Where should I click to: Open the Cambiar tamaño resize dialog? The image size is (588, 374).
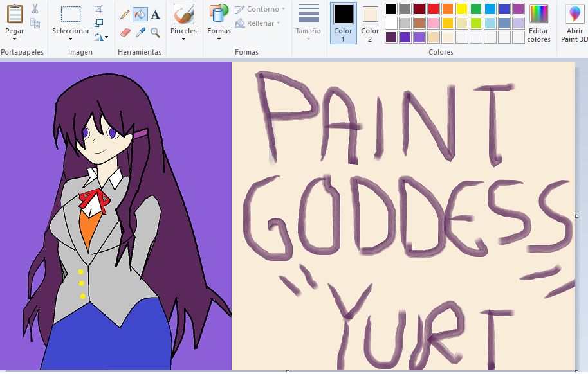(x=98, y=22)
